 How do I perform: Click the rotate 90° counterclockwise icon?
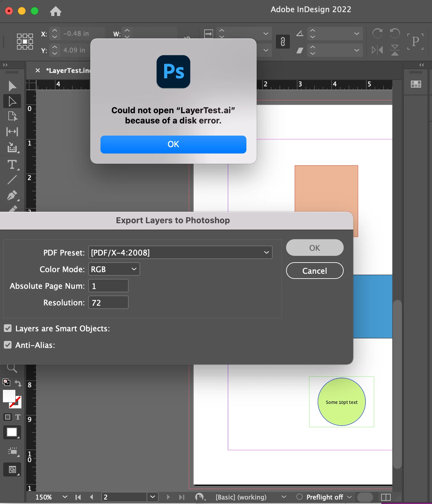[395, 33]
